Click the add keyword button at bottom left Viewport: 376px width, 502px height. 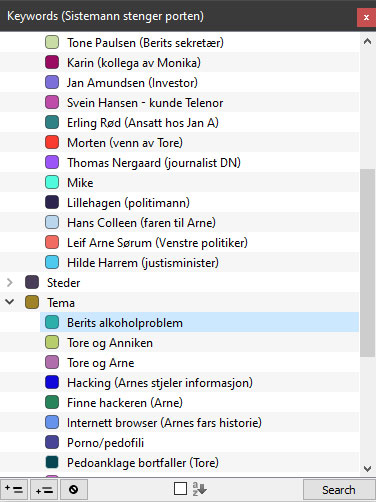14,490
